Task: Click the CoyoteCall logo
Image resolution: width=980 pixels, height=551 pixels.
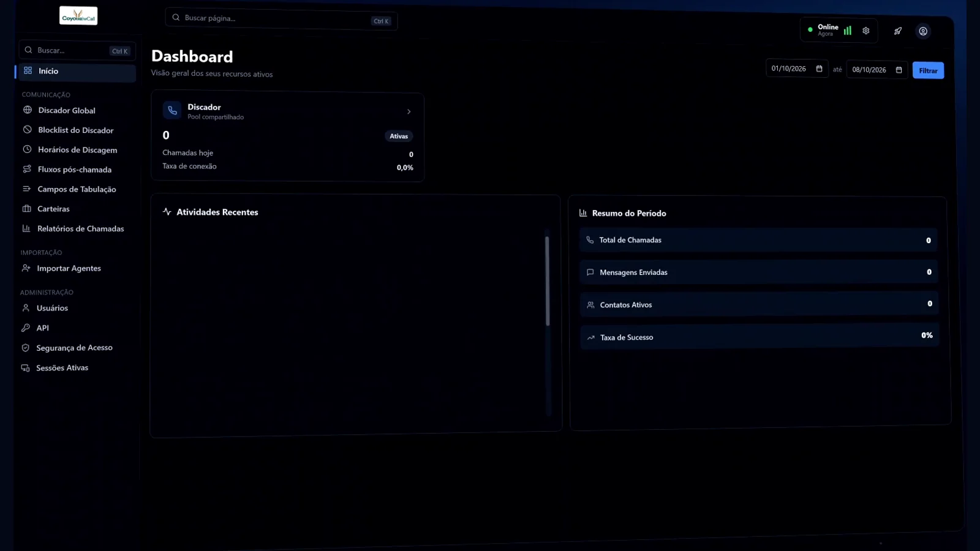Action: [78, 16]
